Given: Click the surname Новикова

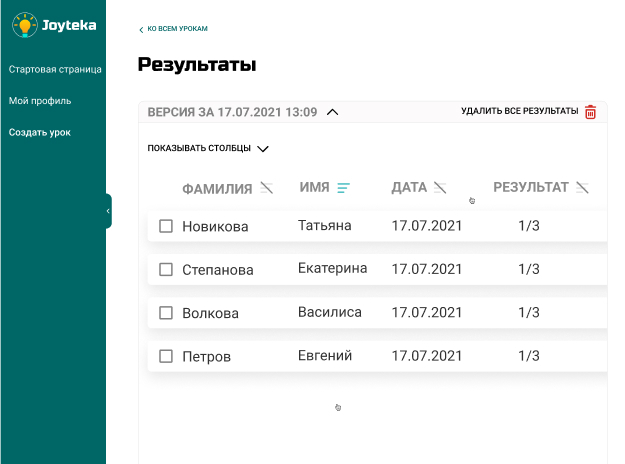Looking at the screenshot, I should coord(215,226).
